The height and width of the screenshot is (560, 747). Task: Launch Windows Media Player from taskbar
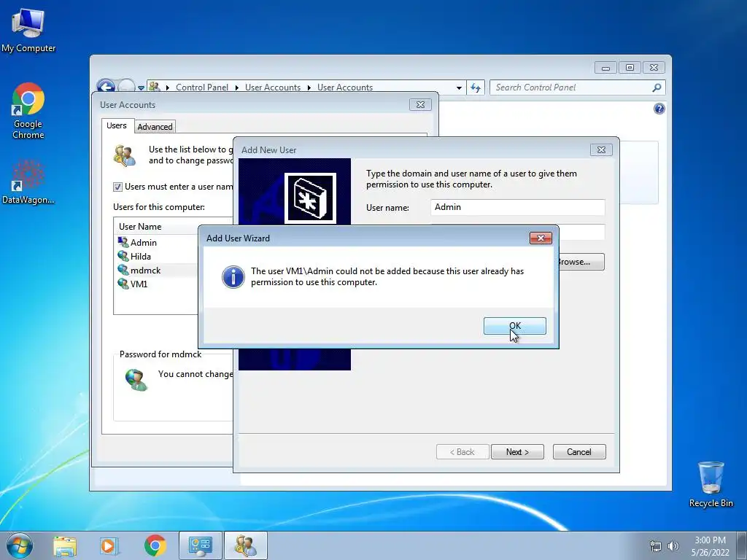(109, 545)
